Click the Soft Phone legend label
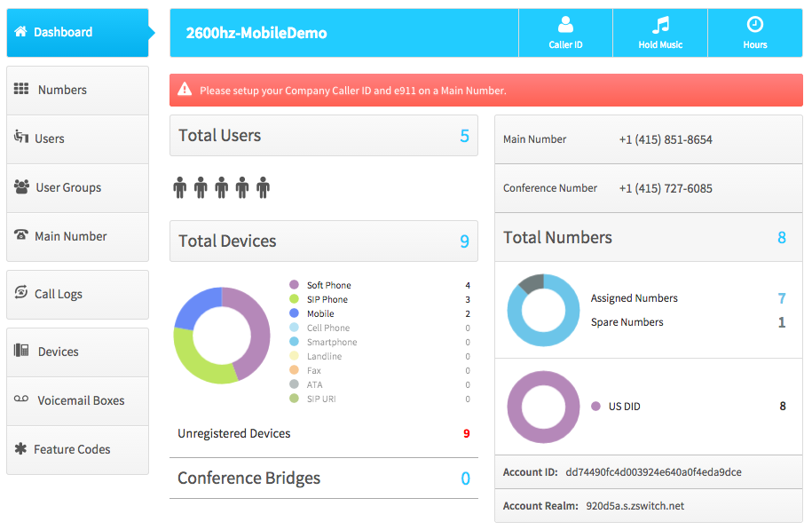 [329, 285]
